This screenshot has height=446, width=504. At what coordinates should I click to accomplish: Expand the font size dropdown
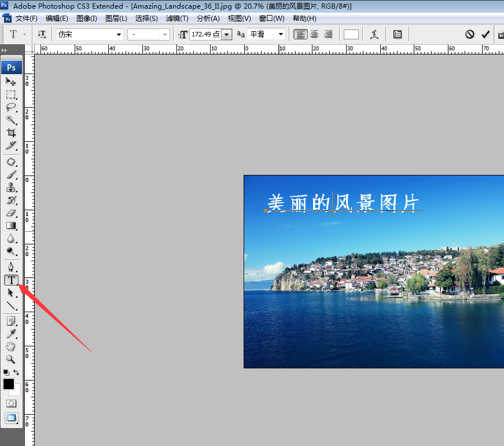[x=226, y=35]
